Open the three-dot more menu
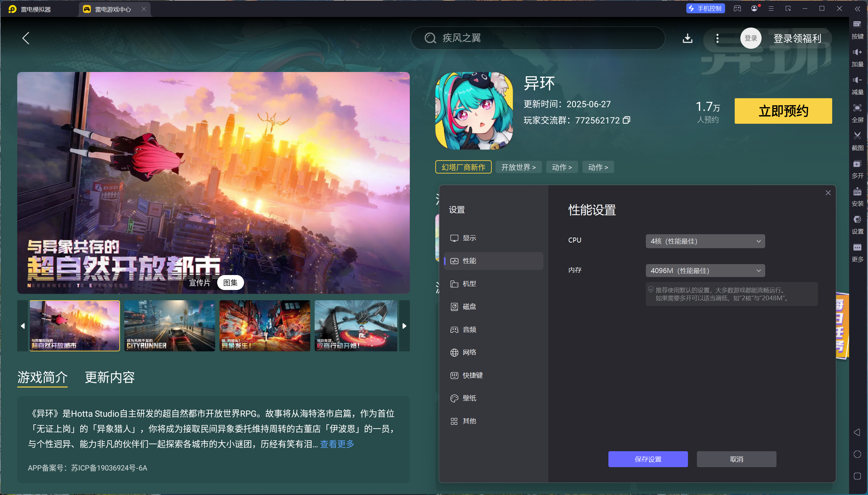Image resolution: width=868 pixels, height=495 pixels. click(717, 38)
